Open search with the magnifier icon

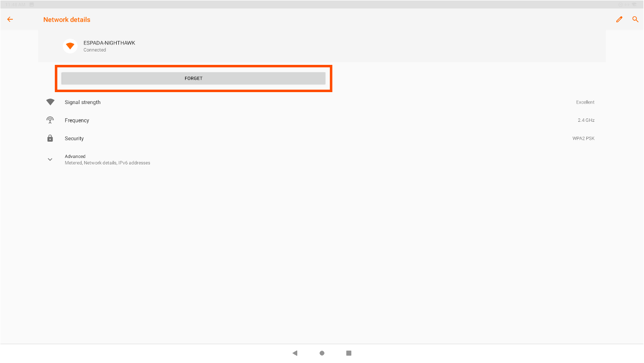[x=636, y=19]
